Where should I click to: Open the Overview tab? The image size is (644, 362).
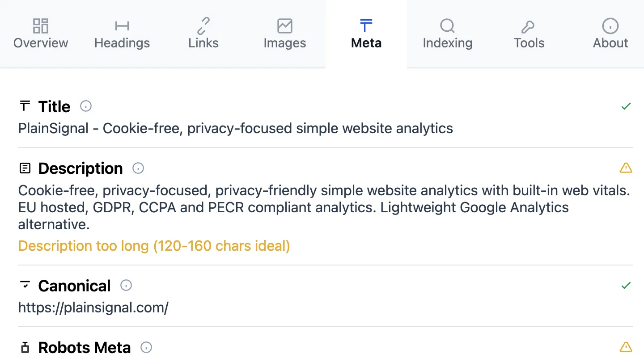[41, 34]
